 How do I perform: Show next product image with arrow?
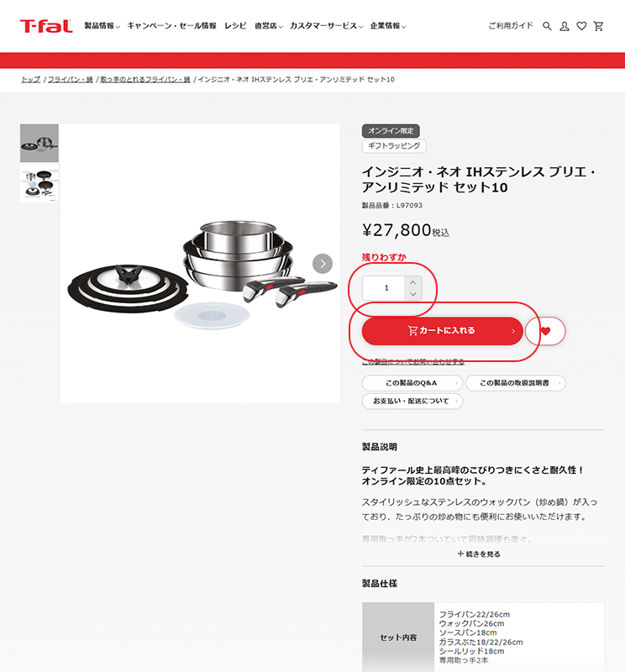(323, 264)
